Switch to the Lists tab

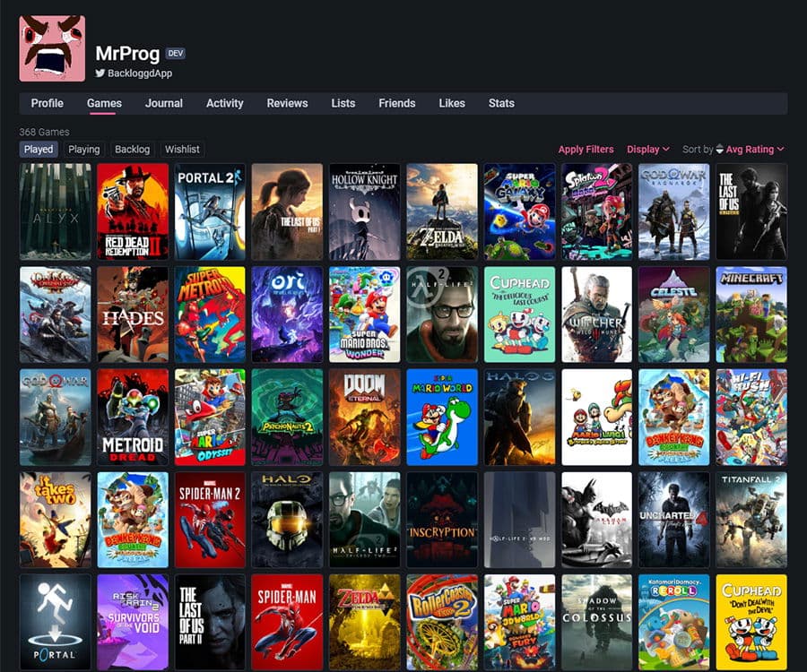[343, 103]
